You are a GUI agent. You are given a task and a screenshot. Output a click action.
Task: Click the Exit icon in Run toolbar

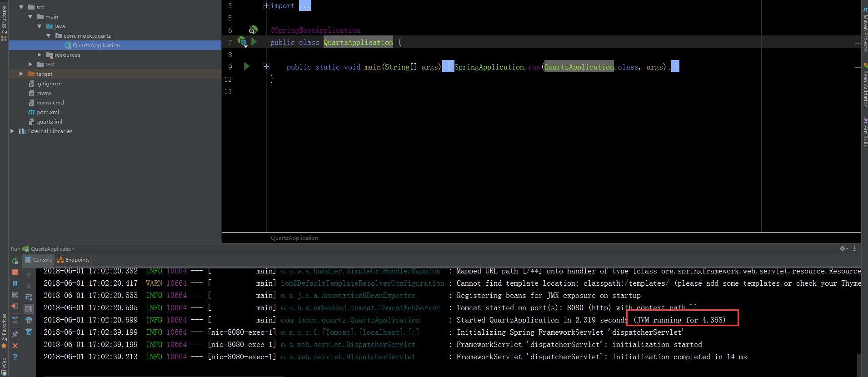pyautogui.click(x=15, y=306)
